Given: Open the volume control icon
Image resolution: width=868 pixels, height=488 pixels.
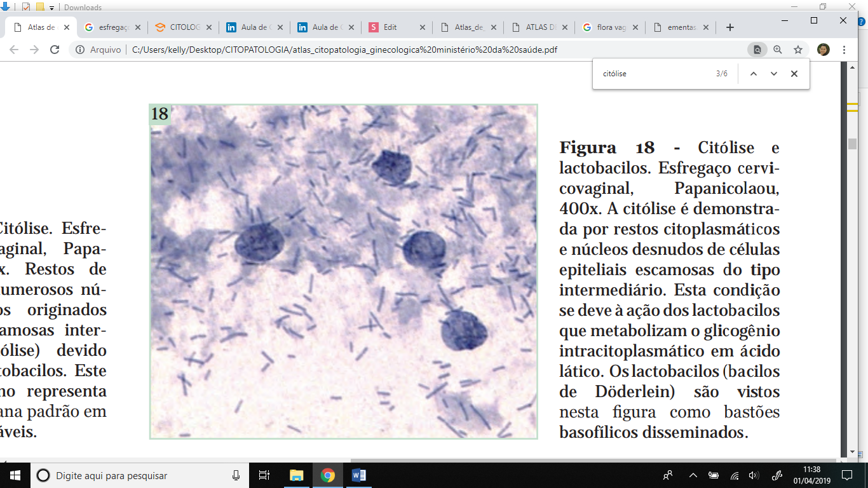Looking at the screenshot, I should pos(754,475).
